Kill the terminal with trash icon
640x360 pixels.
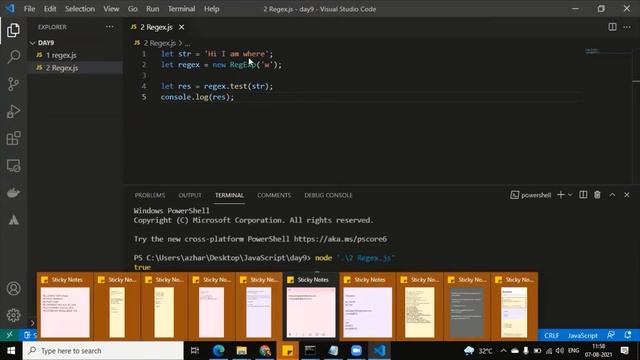(597, 195)
